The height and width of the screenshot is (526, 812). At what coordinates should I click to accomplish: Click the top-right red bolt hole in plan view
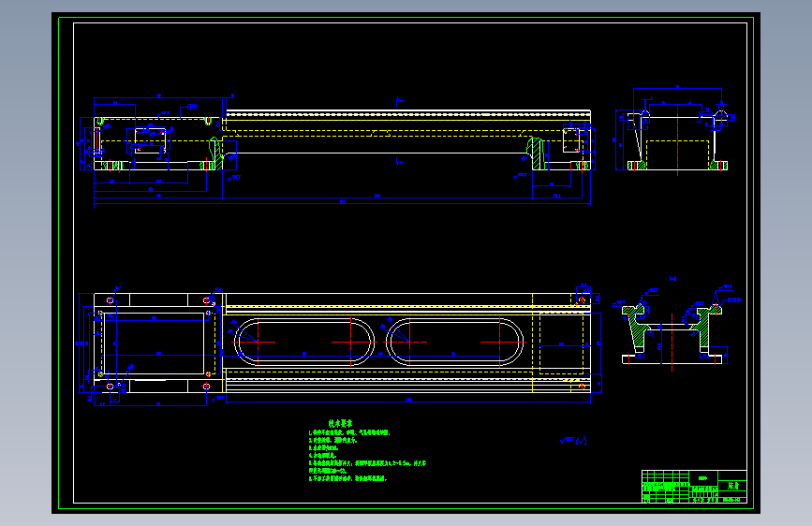click(582, 300)
